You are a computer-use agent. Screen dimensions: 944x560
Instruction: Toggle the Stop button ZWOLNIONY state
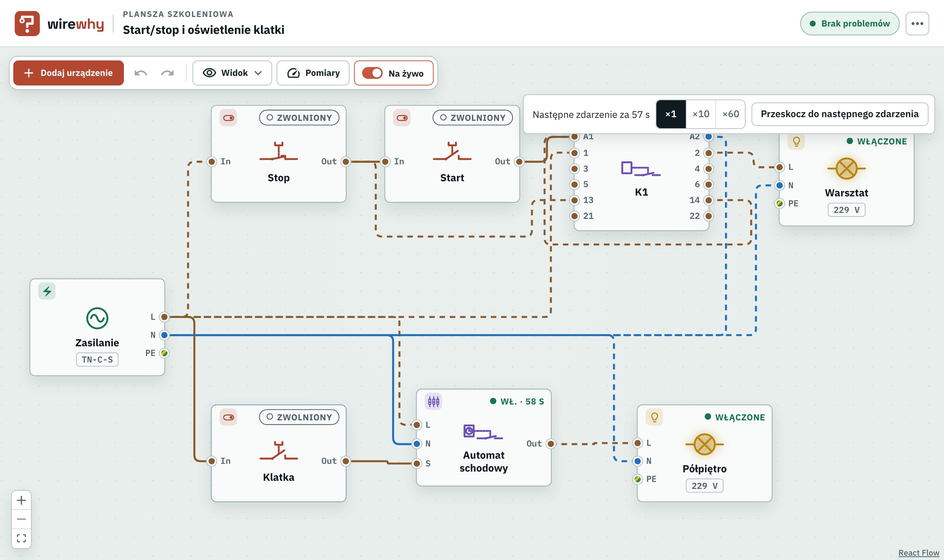tap(299, 118)
